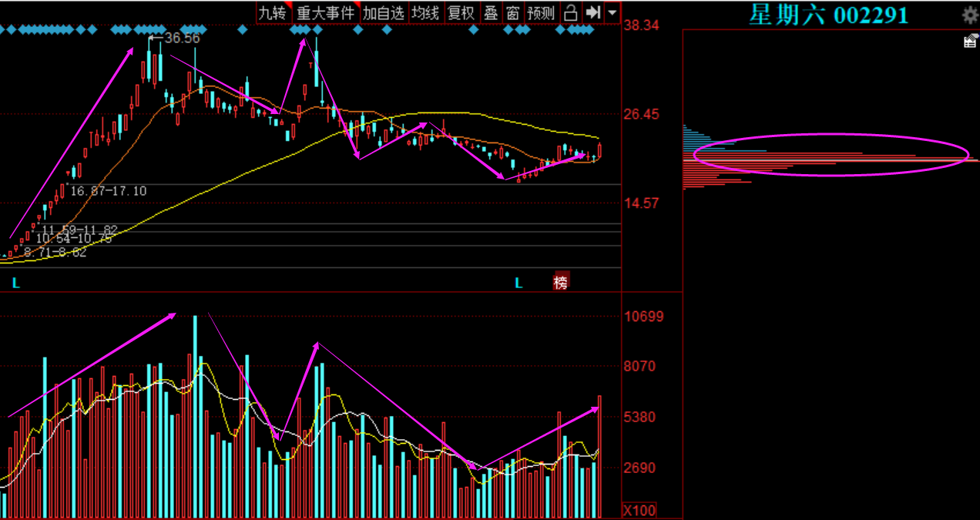This screenshot has height=520, width=980.
Task: Open the 九转 indicator
Action: (x=272, y=12)
